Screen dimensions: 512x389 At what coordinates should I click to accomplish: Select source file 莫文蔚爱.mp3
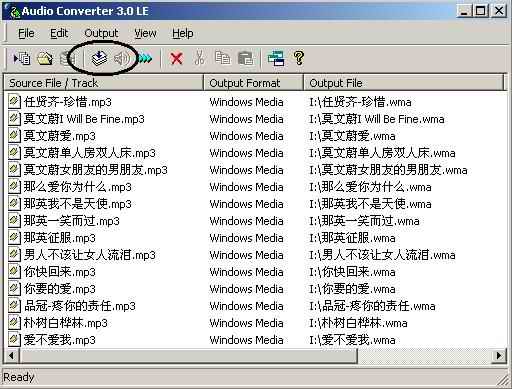click(x=60, y=136)
